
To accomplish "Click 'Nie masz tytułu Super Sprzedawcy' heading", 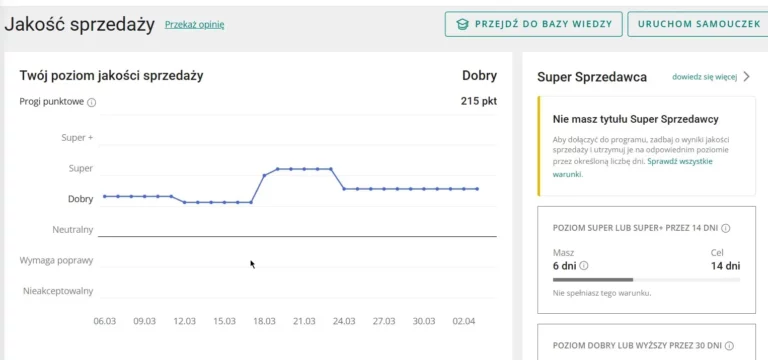I will coord(635,119).
